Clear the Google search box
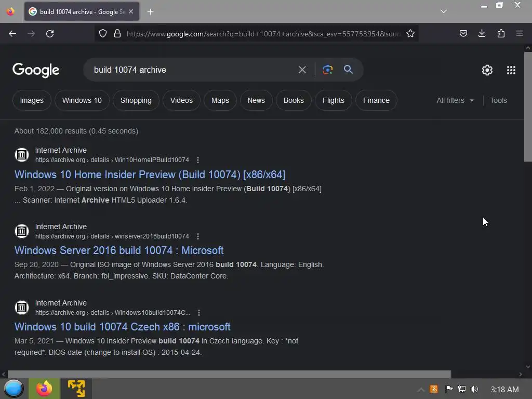532x399 pixels. [302, 70]
